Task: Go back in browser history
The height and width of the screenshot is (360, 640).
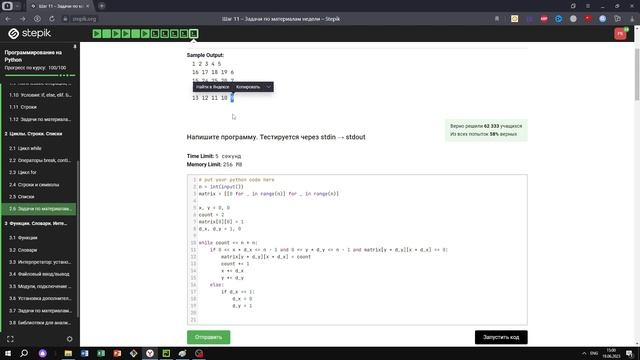Action: coord(8,19)
